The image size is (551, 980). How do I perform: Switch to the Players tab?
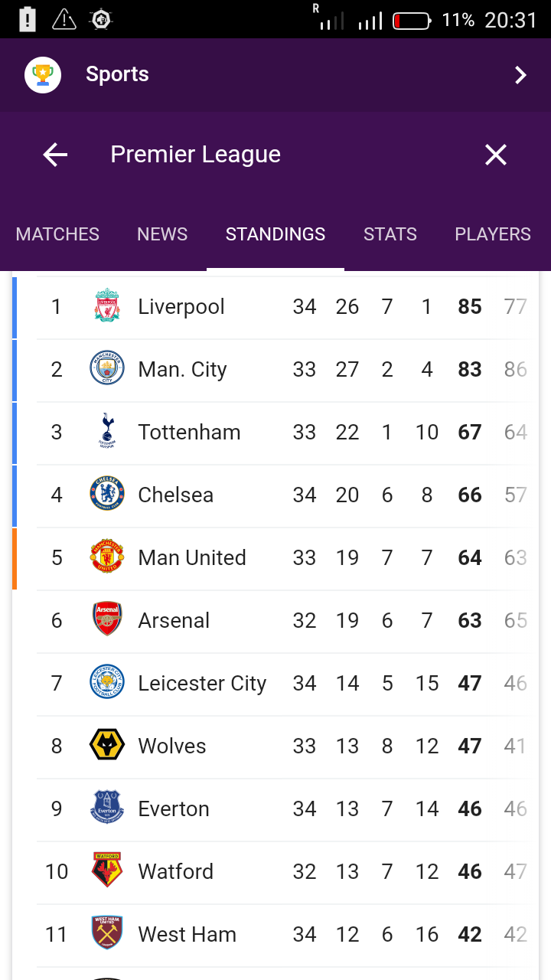pos(493,234)
